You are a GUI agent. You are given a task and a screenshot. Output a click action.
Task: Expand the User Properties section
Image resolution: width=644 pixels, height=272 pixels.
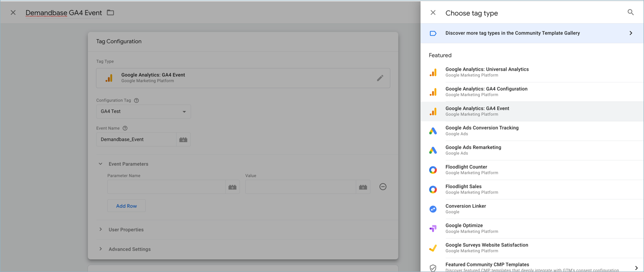(x=101, y=230)
